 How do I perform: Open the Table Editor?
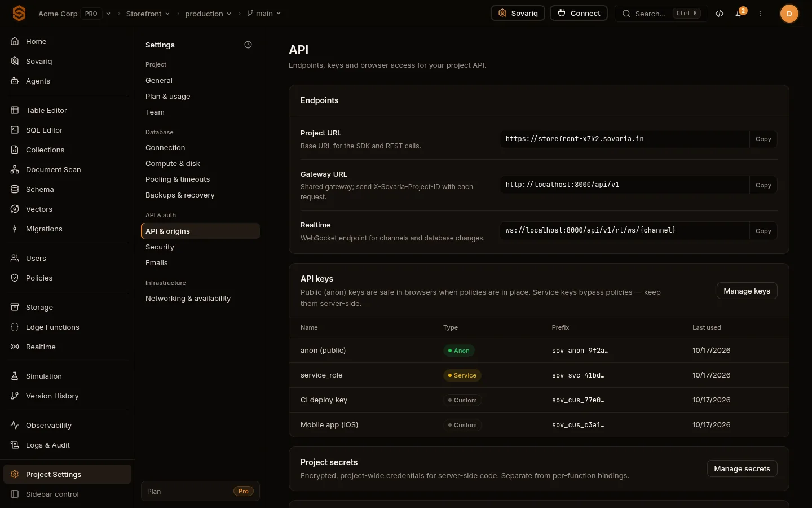pyautogui.click(x=68, y=110)
